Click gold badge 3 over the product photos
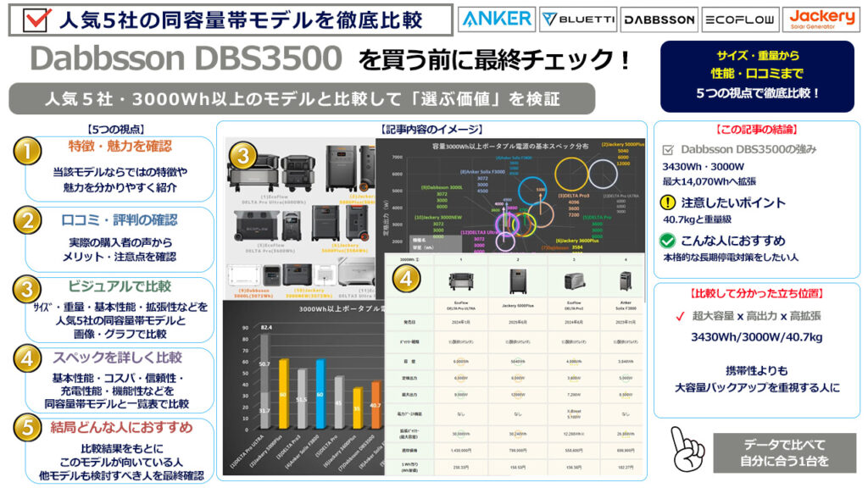 243,156
